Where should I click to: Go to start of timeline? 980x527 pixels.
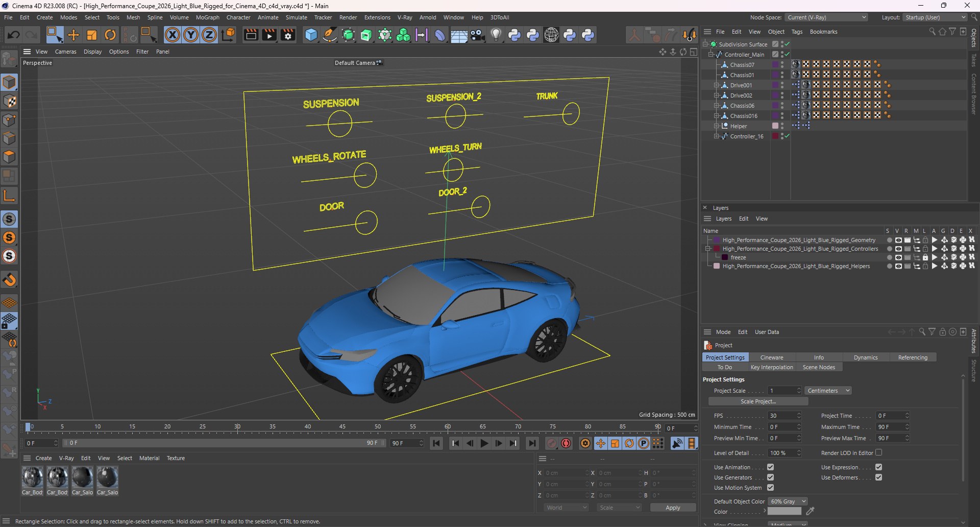click(436, 443)
